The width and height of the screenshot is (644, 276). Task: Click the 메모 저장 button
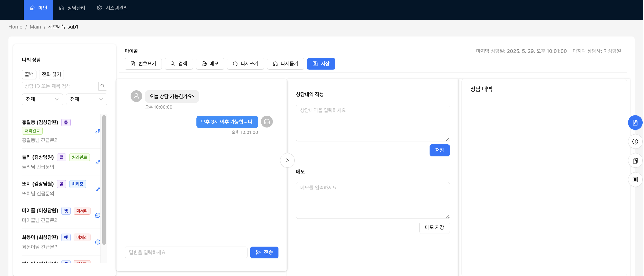(x=434, y=227)
